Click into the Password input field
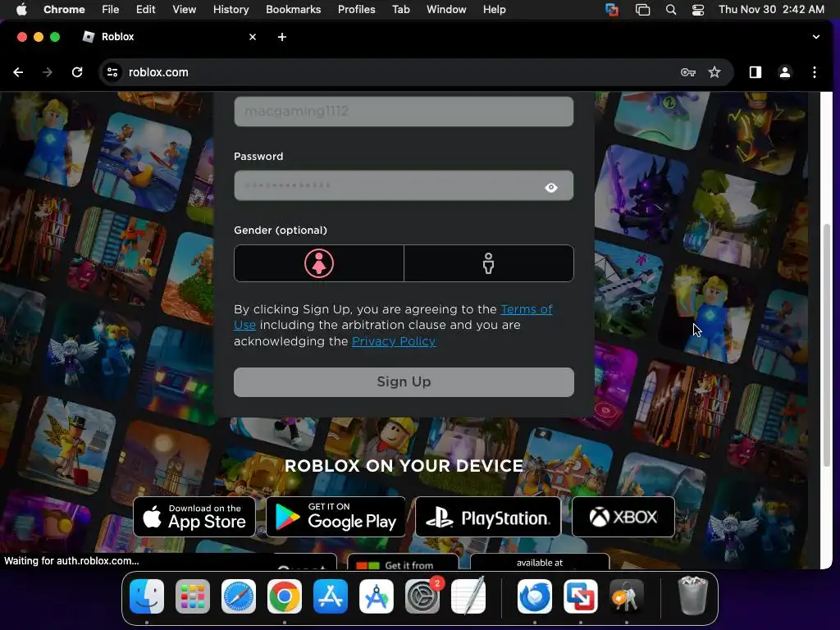Screen dimensions: 840x630 coord(404,185)
